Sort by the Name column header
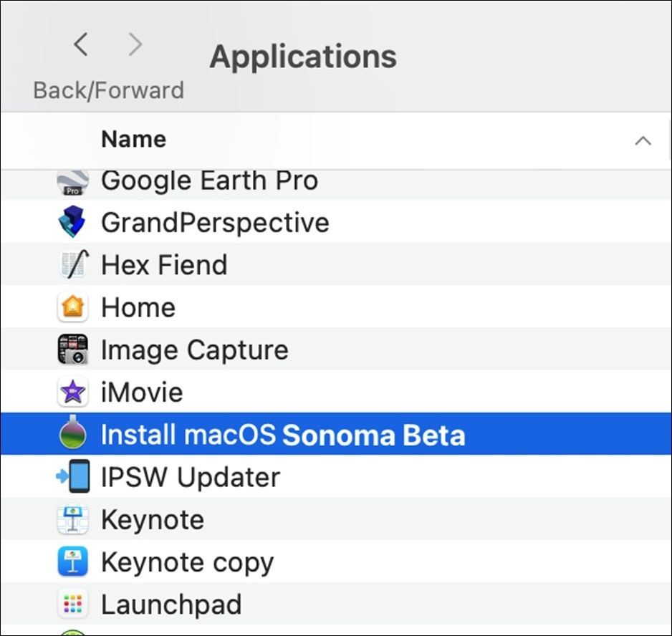The height and width of the screenshot is (636, 672). 134,139
